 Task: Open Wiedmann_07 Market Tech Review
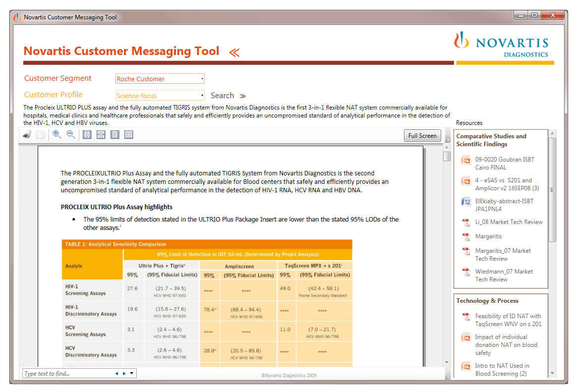(x=504, y=276)
